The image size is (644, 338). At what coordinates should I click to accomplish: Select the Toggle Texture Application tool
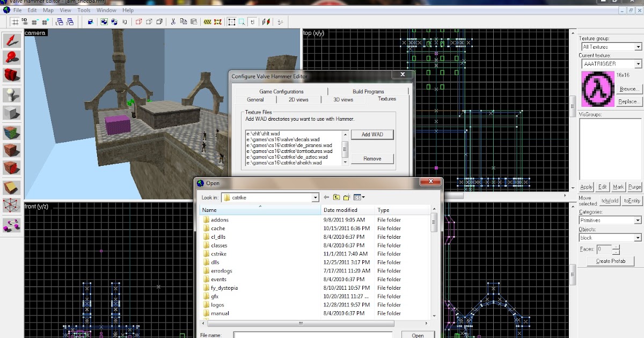[x=11, y=133]
